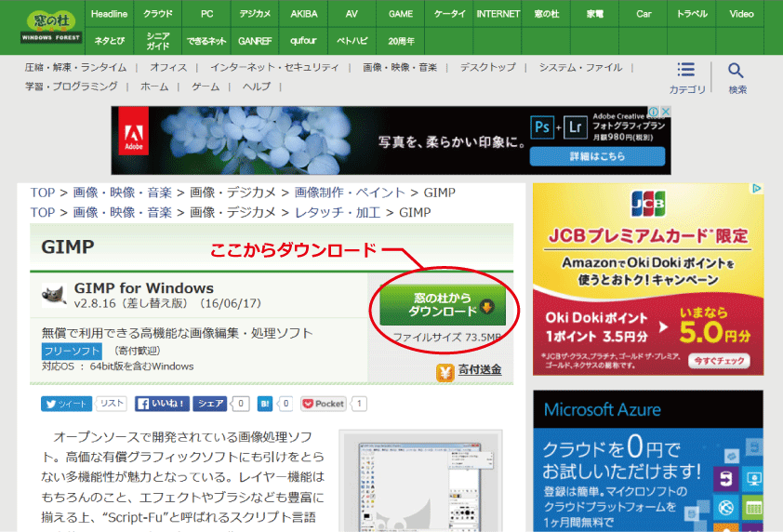
Task: Click the AdChoices icon on JCB ad
Action: [x=757, y=188]
